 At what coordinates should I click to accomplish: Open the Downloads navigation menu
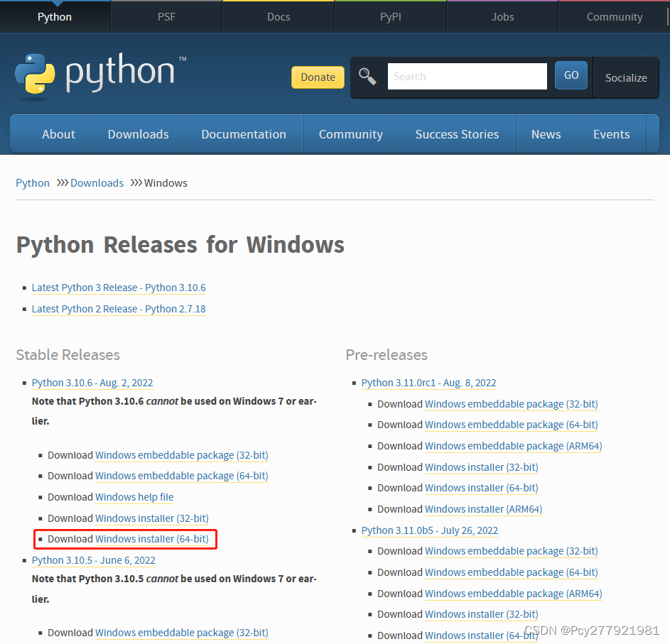pyautogui.click(x=138, y=134)
